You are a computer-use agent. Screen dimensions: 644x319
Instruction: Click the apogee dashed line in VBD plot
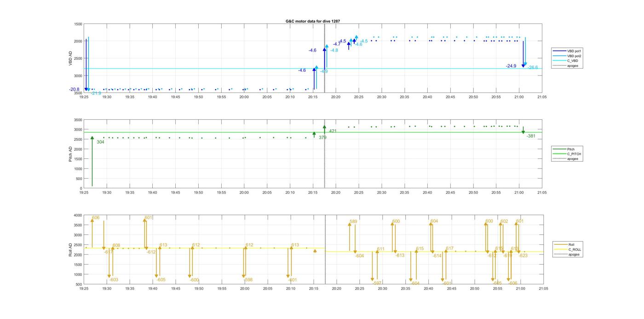pyautogui.click(x=324, y=58)
